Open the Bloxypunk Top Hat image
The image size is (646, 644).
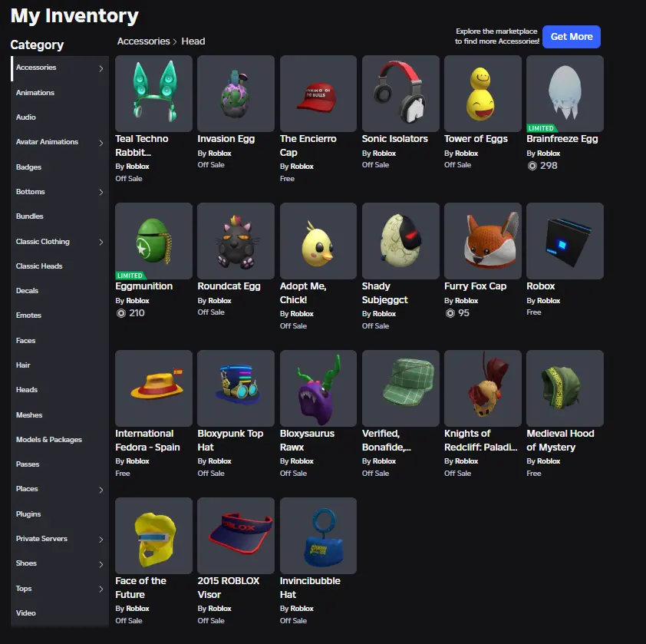[236, 388]
